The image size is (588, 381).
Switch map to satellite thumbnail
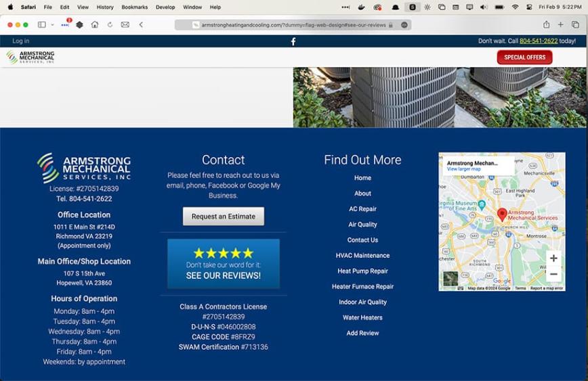pos(450,278)
